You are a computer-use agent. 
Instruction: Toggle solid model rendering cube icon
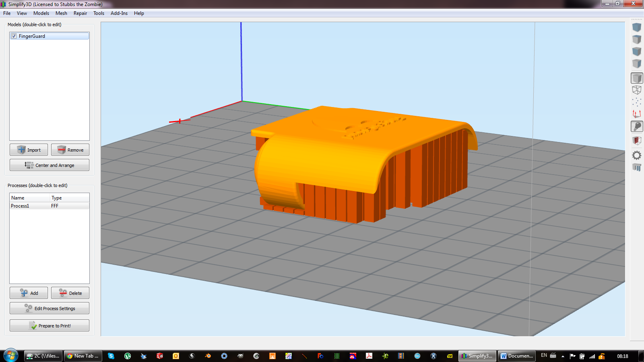pos(637,78)
